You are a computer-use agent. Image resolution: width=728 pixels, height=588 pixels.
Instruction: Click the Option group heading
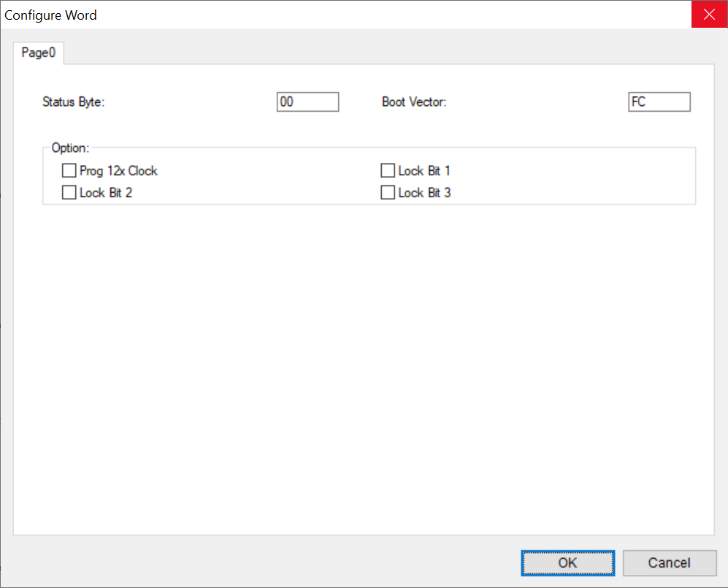pos(70,148)
